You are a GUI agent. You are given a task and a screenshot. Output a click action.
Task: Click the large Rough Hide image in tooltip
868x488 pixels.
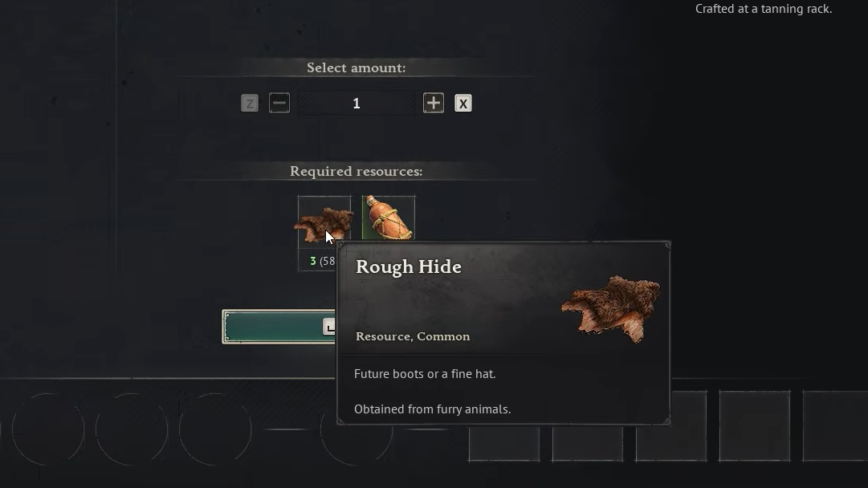(610, 309)
